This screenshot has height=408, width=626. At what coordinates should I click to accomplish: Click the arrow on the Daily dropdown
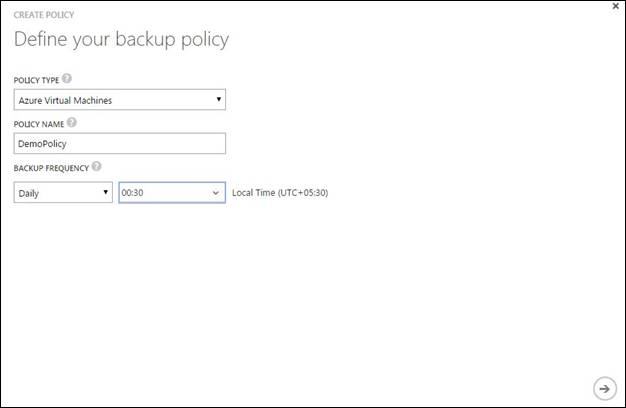(106, 193)
